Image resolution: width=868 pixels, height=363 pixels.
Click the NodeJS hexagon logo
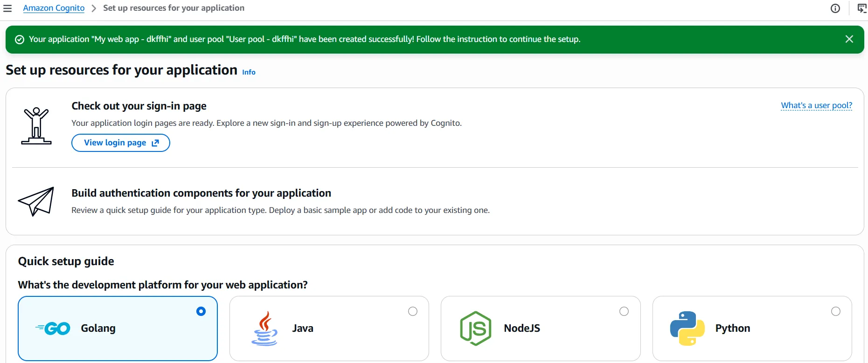coord(476,329)
